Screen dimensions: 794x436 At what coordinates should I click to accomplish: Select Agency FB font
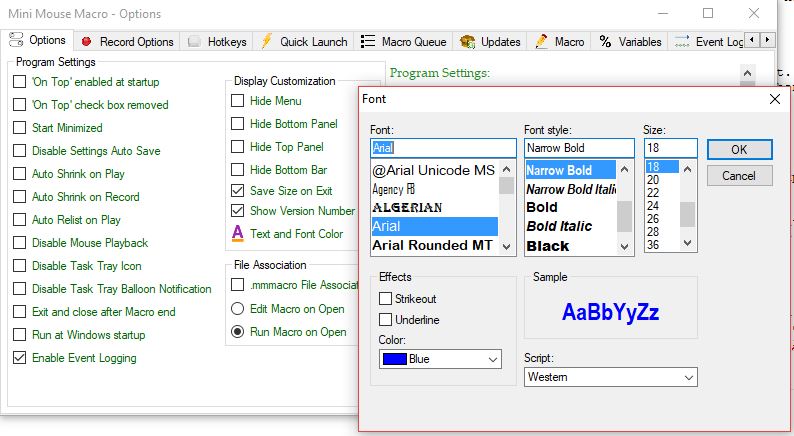pyautogui.click(x=393, y=189)
